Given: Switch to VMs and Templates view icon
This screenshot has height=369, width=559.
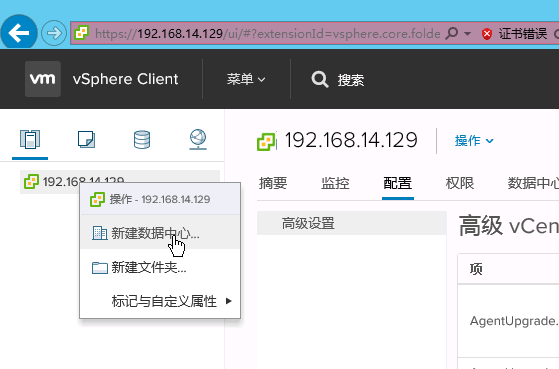Looking at the screenshot, I should tap(86, 139).
